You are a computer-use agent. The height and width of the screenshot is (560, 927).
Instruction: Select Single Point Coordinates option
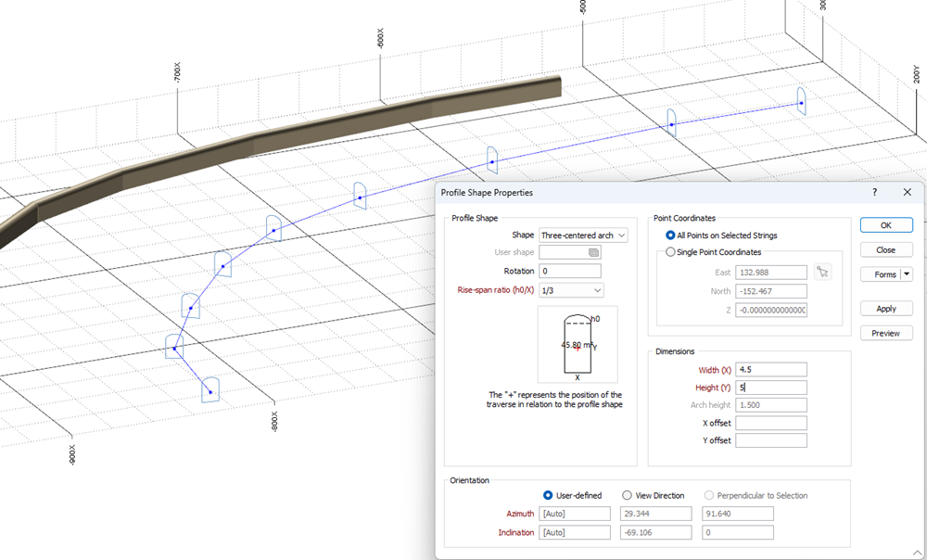(671, 252)
